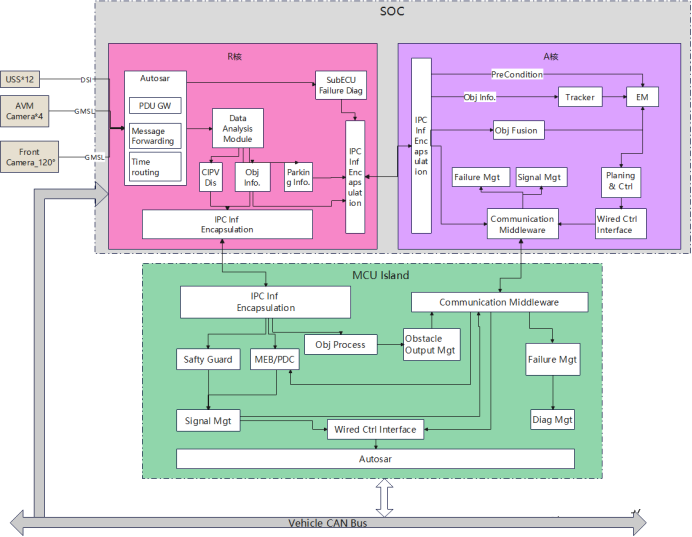Click the MCU Island title

(380, 275)
